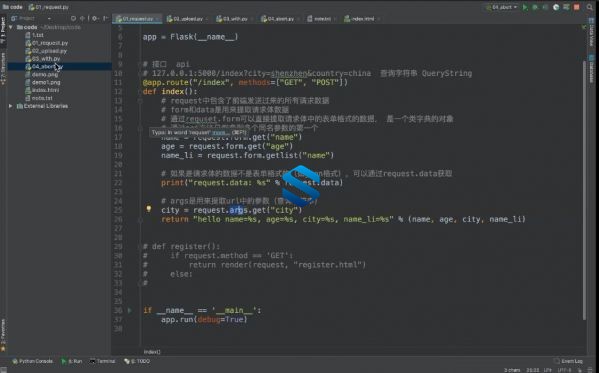
Task: Click the UTF-8 encoding indicator in the status bar
Action: (564, 370)
